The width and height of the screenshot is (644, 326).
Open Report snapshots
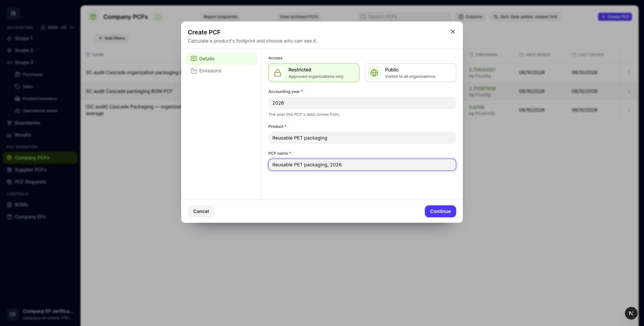point(220,17)
